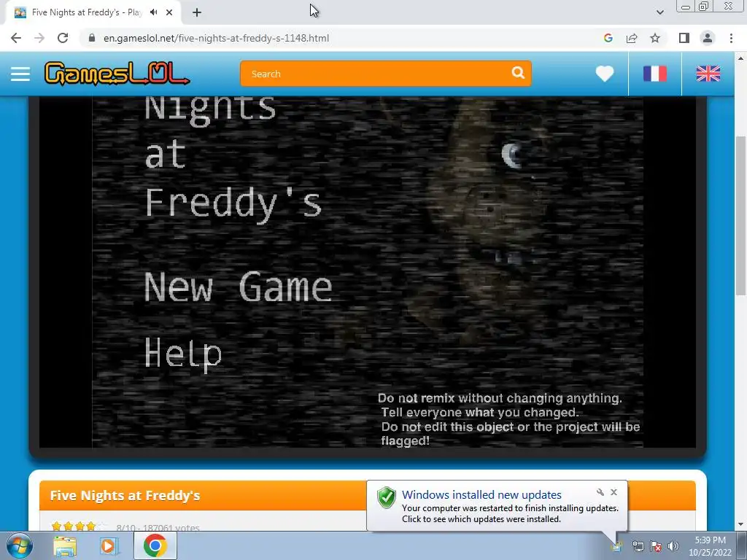747x560 pixels.
Task: Click the page scrollbar down arrow
Action: point(741,524)
